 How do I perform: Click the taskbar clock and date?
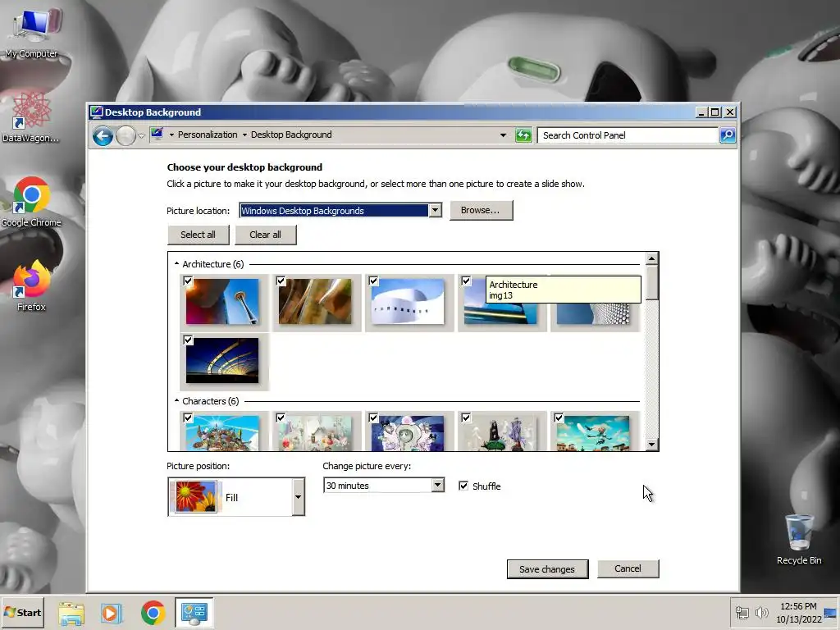click(798, 612)
